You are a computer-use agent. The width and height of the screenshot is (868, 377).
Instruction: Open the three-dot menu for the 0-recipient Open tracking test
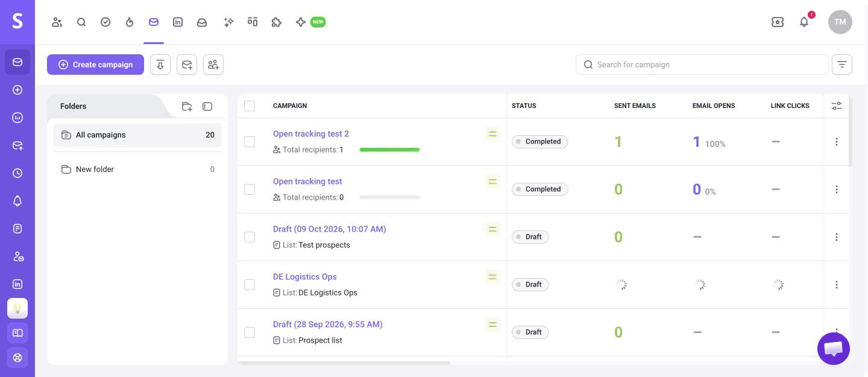point(837,189)
